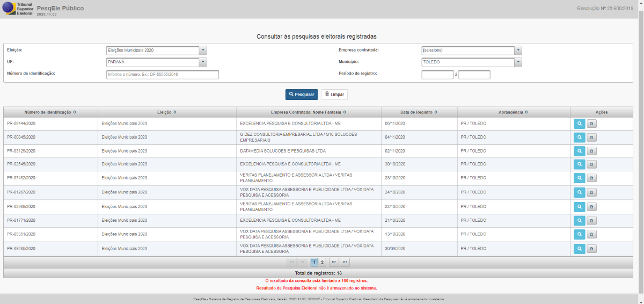This screenshot has height=304, width=644.
Task: Click the Limpar button
Action: click(334, 95)
